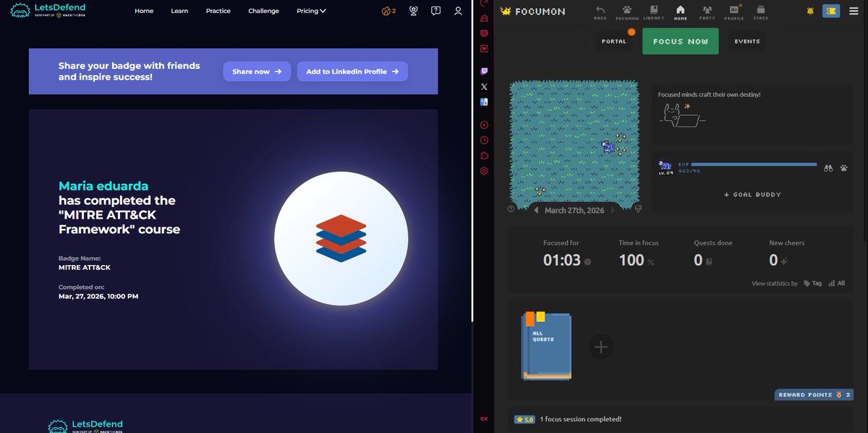
Task: Click '1 focus session completed!' message
Action: pos(580,419)
